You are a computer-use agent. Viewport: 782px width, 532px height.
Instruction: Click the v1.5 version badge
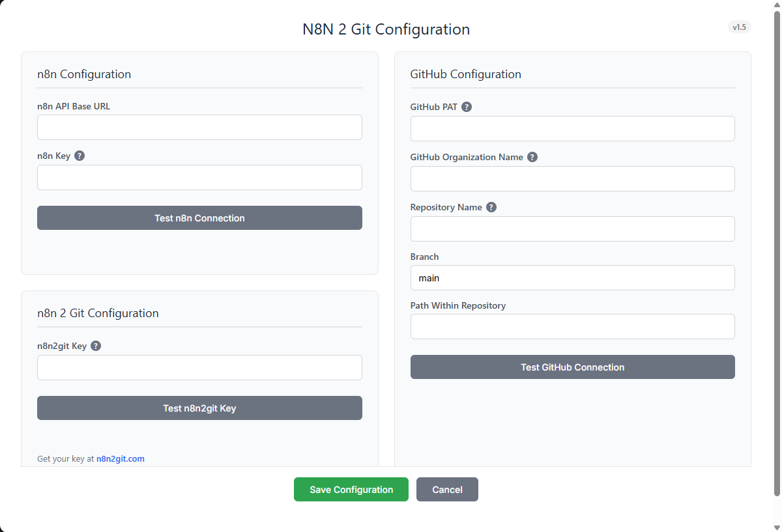740,27
